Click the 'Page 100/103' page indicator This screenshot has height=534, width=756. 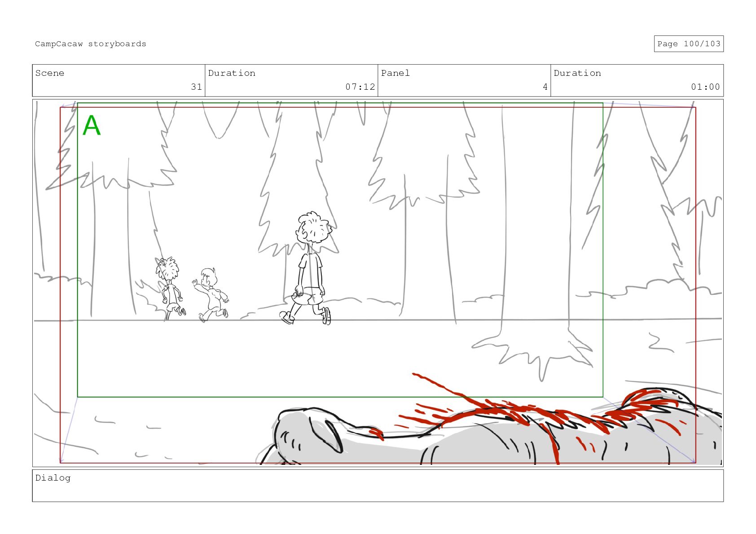click(689, 44)
